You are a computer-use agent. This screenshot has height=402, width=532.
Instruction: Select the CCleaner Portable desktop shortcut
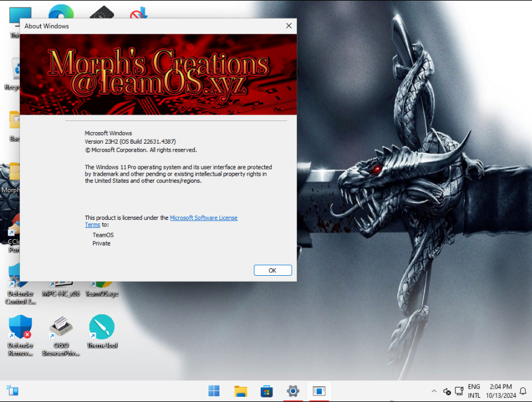[13, 234]
